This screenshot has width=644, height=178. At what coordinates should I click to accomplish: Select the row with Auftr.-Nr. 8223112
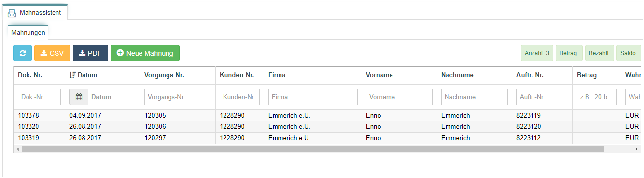pos(327,138)
